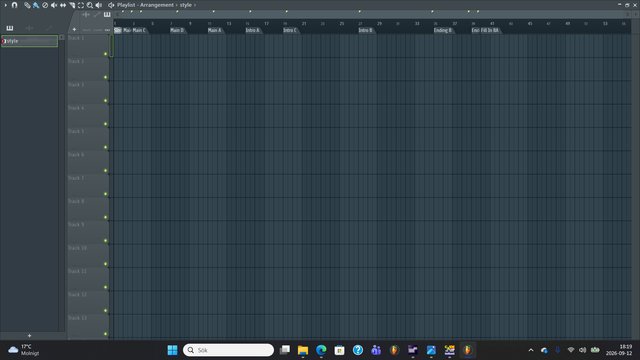Open the snap magnet dropdown
The width and height of the screenshot is (640, 360).
point(15,5)
